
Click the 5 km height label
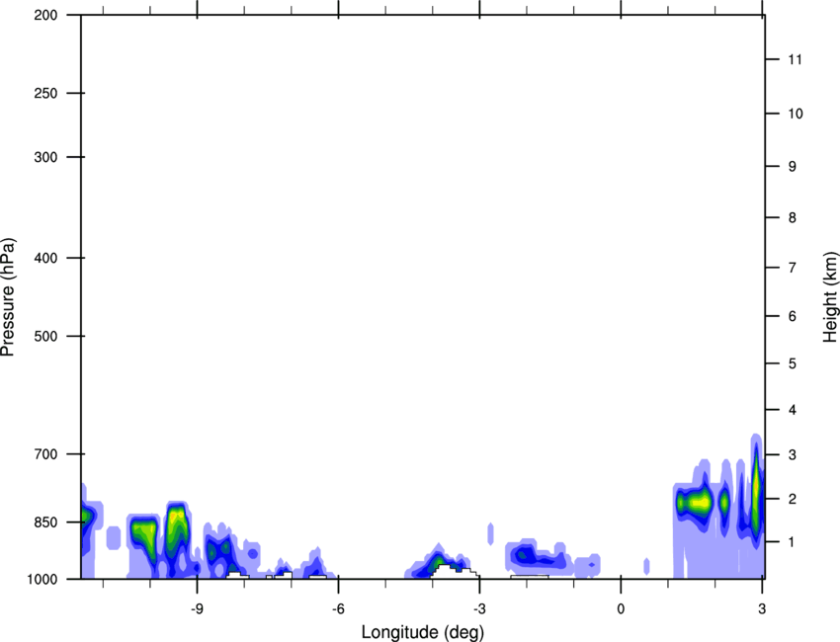793,364
